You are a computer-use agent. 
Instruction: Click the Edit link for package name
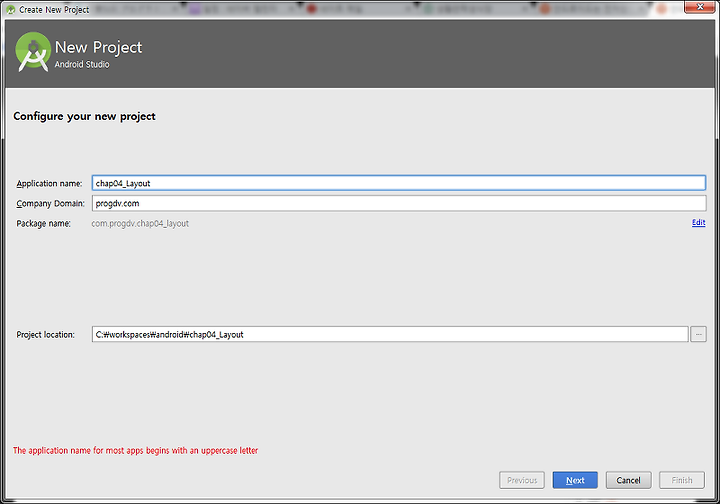pos(698,223)
